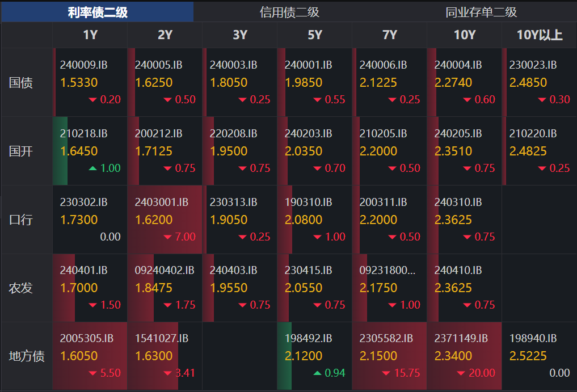Click the red down arrow beside 15.75
This screenshot has width=577, height=392.
click(x=386, y=373)
